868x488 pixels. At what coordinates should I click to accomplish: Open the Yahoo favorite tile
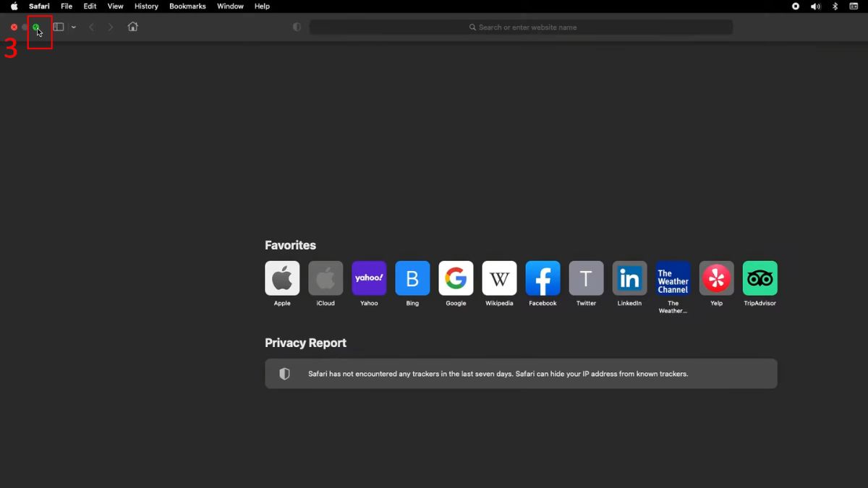pos(369,278)
